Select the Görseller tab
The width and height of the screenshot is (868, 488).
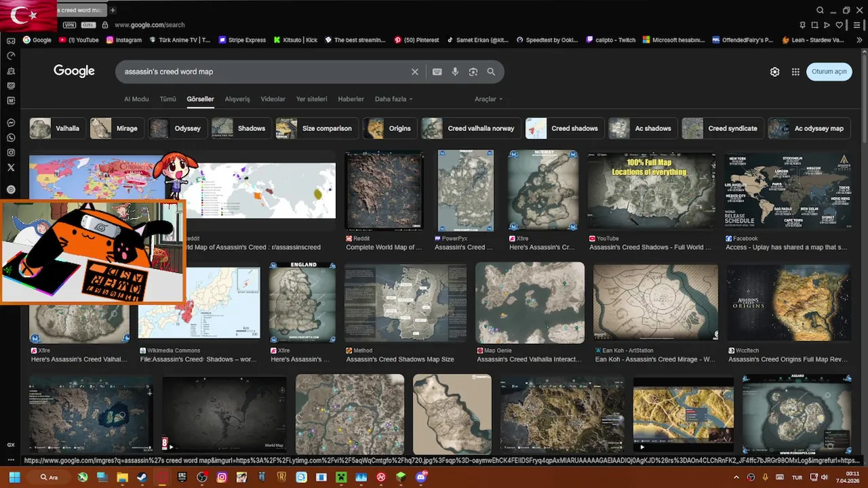200,99
